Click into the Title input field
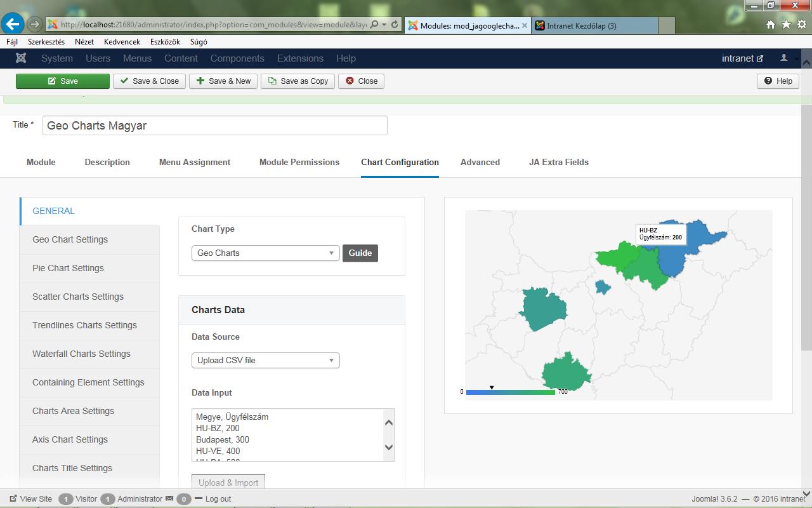 214,125
